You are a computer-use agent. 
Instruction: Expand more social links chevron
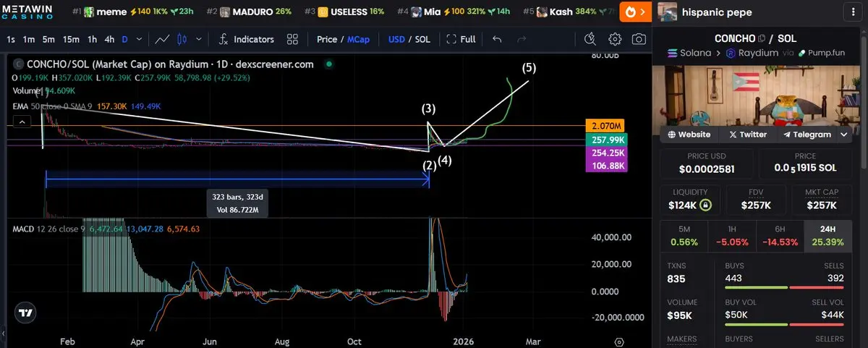844,135
